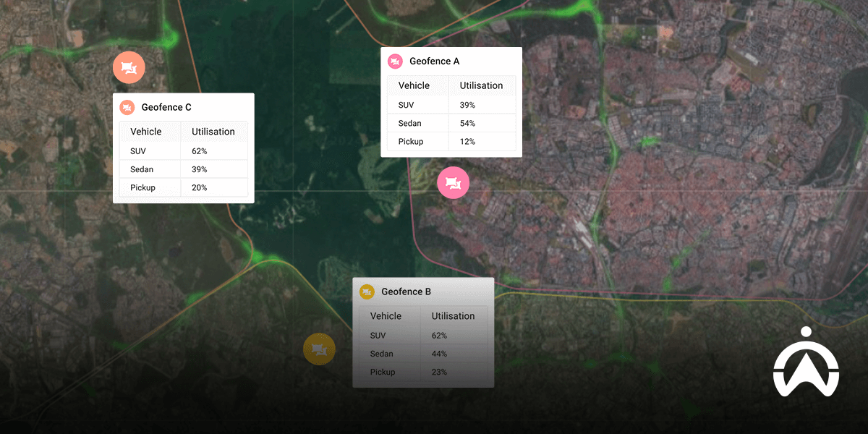The width and height of the screenshot is (868, 434).
Task: Click the green icon in Geofence B header
Action: pyautogui.click(x=367, y=291)
